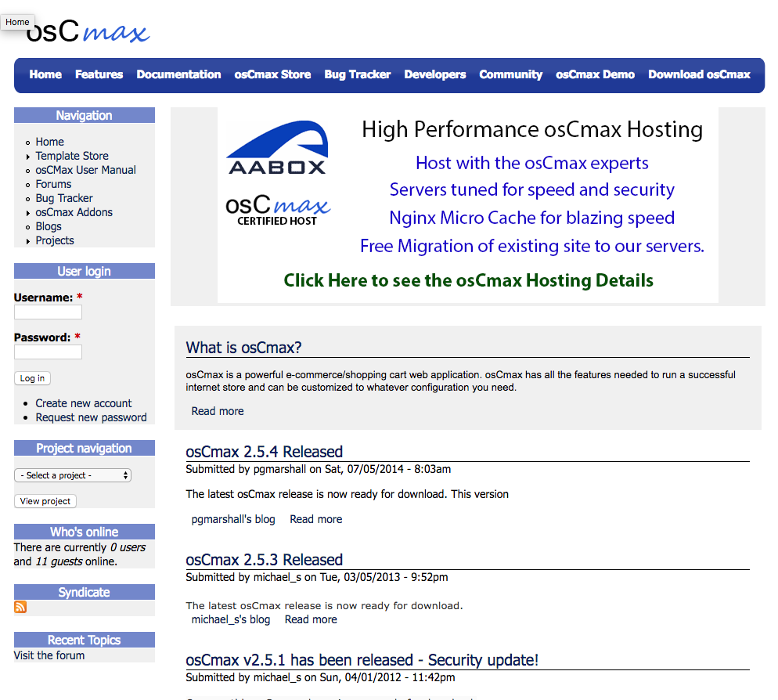Screen dimensions: 778x700
Task: Click the Who's online block heading
Action: click(x=85, y=532)
